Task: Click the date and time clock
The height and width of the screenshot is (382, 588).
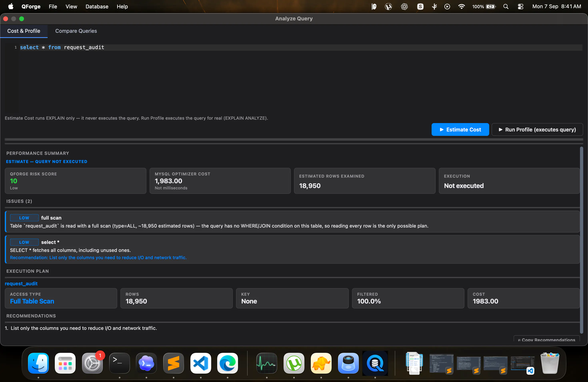Action: pos(556,6)
